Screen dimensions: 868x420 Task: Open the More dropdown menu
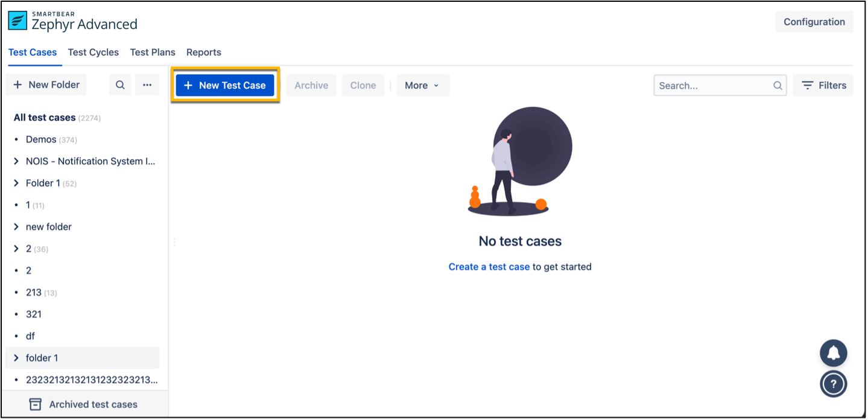pyautogui.click(x=422, y=86)
